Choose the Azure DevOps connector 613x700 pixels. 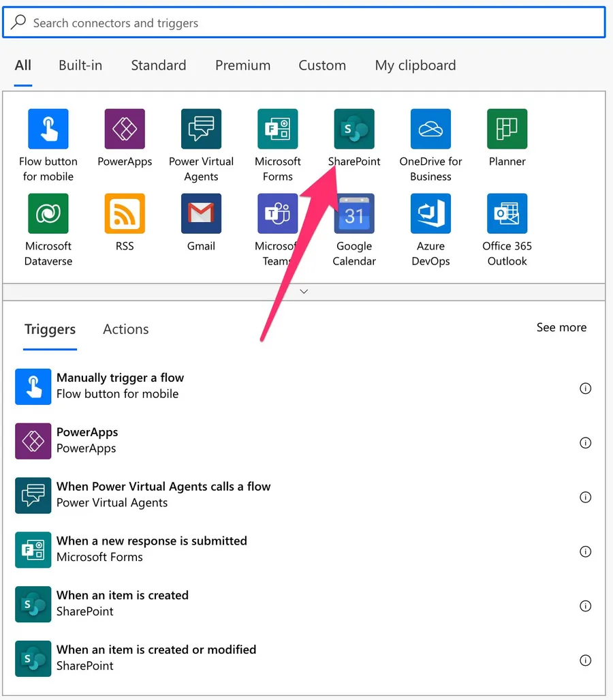(x=430, y=213)
